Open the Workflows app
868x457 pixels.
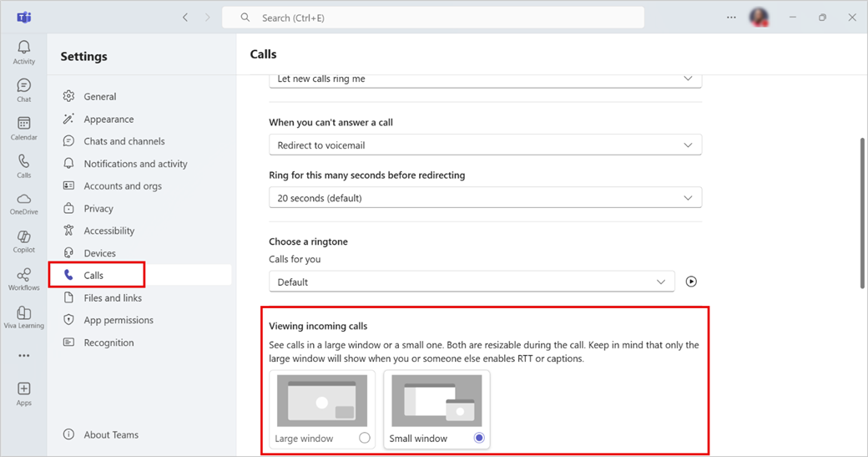pos(24,280)
